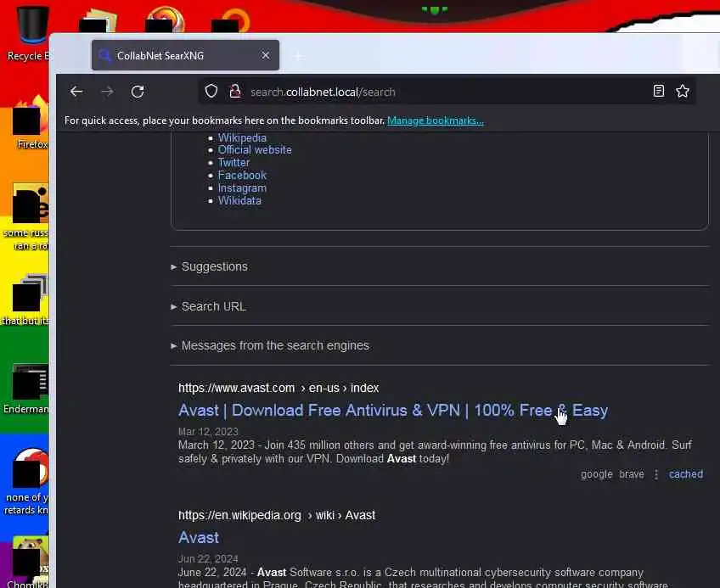Expand the Suggestions section
This screenshot has width=720, height=588.
(x=210, y=266)
